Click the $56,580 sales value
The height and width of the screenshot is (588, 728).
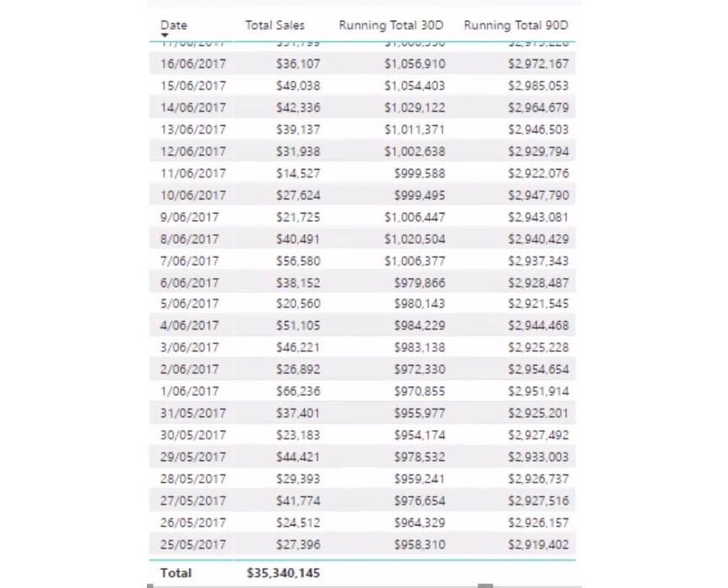(298, 260)
